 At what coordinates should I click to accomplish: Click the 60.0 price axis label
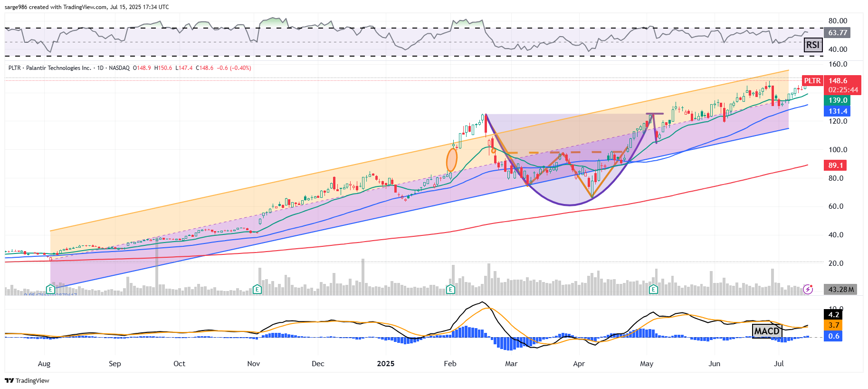[x=836, y=206]
